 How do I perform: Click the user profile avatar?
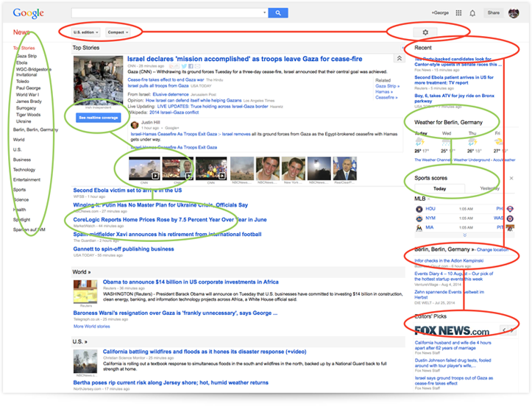(514, 13)
